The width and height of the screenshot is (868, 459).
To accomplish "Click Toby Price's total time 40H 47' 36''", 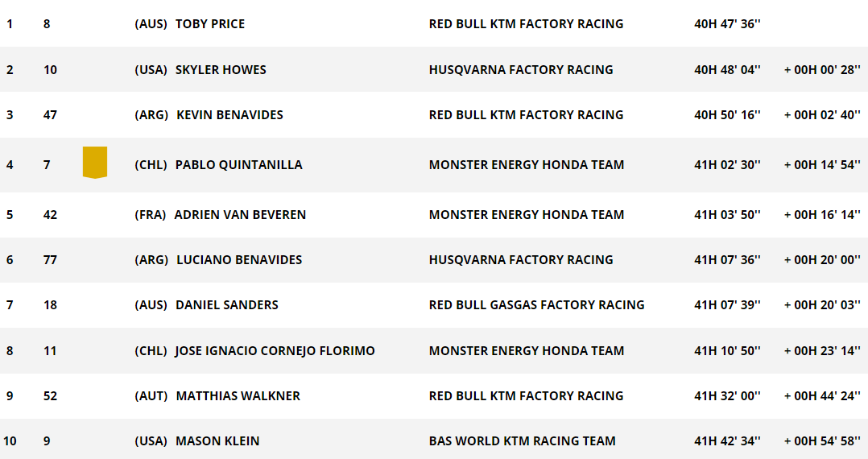I will 727,24.
